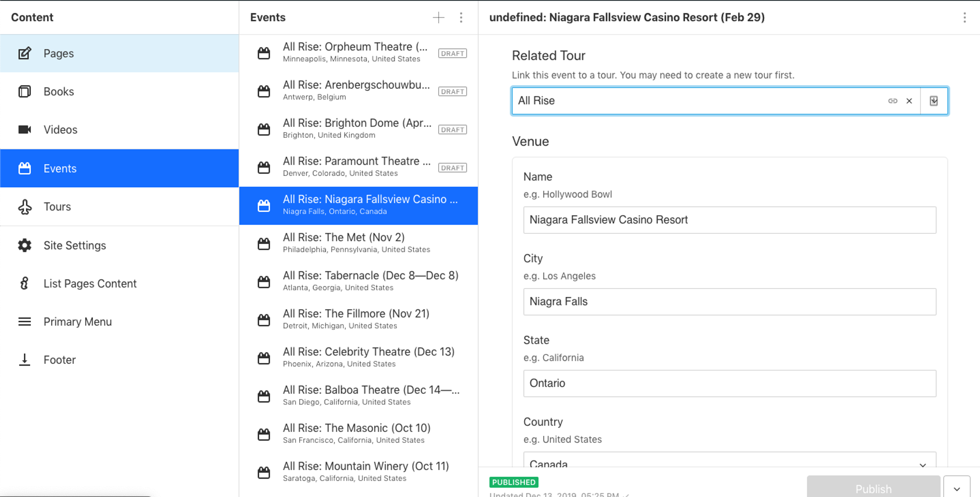Click reference options icon beside All Rise
Image resolution: width=980 pixels, height=497 pixels.
click(934, 101)
